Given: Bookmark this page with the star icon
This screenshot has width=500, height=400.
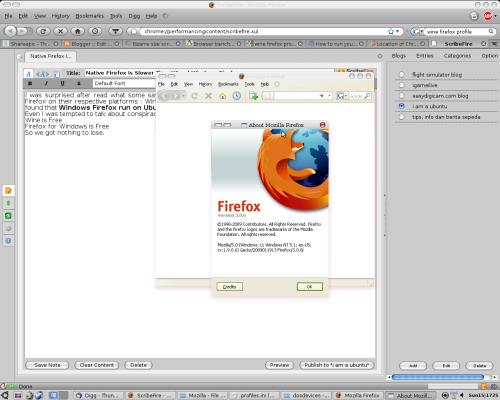Looking at the screenshot, I should click(x=391, y=31).
